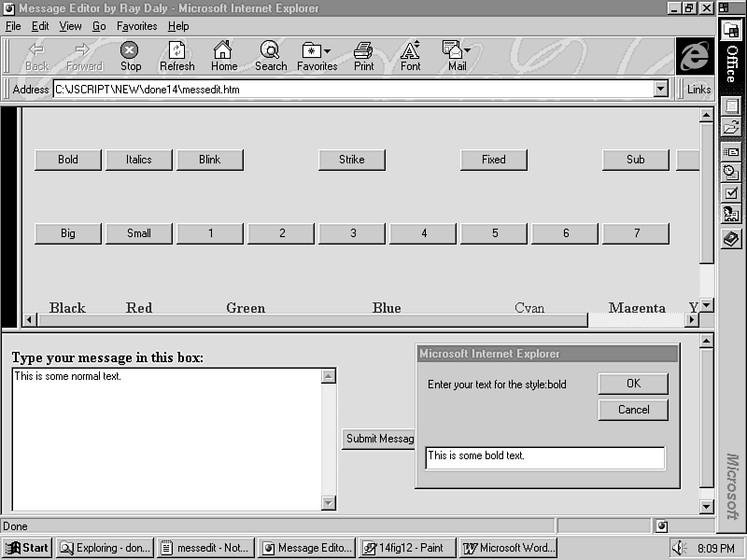Switch to the Microsoft Word taskbar button

(509, 548)
